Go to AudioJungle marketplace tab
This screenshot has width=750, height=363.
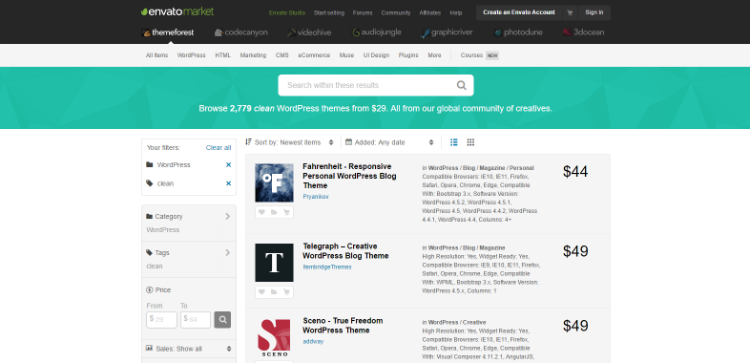[377, 33]
